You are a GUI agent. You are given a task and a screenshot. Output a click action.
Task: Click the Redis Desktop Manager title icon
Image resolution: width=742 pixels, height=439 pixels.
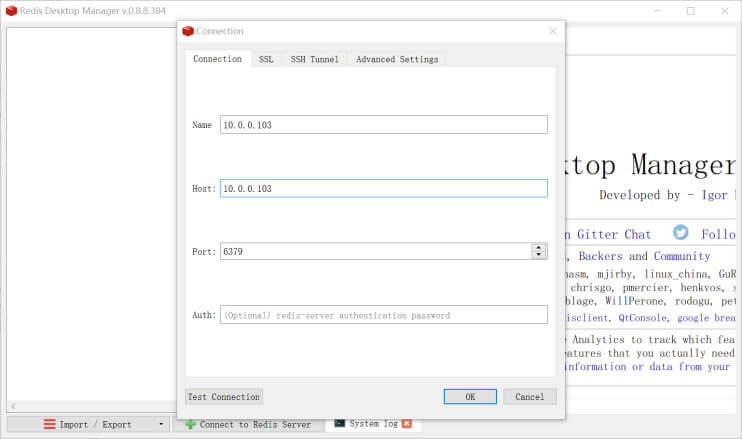(11, 10)
